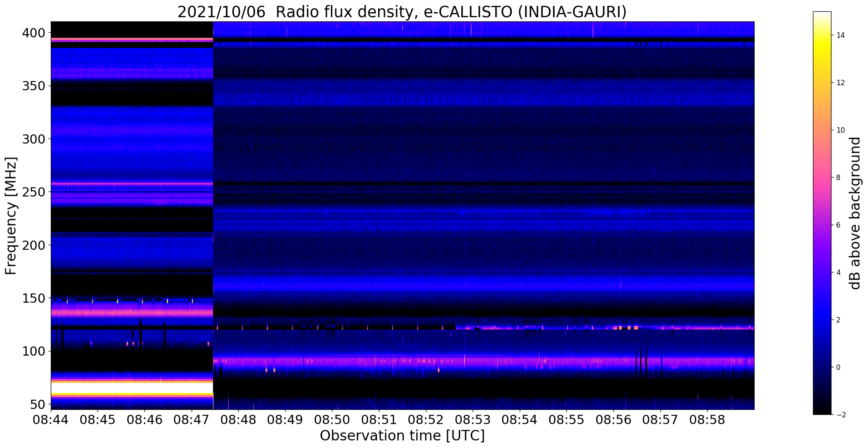Click the 100 frequency tick label

(33, 351)
